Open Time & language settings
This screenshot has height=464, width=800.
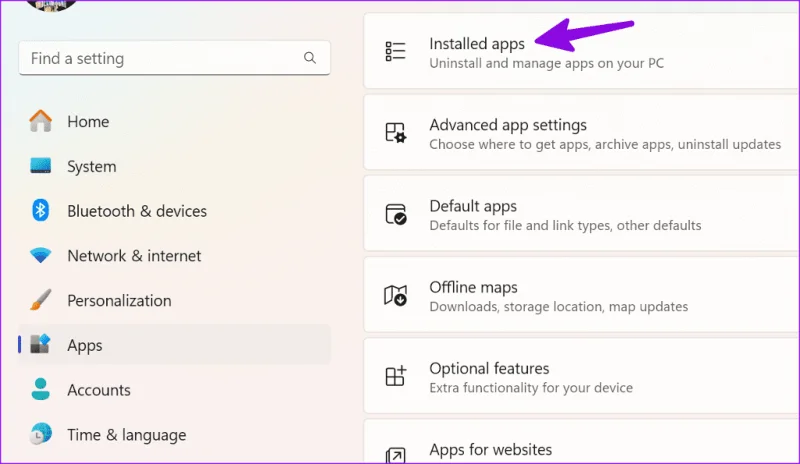tap(174, 434)
